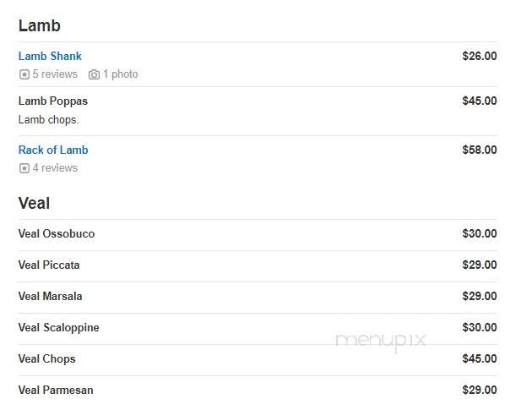Open the Lamb Shank menu item link
Viewport: 532px width, 410px height.
point(50,56)
